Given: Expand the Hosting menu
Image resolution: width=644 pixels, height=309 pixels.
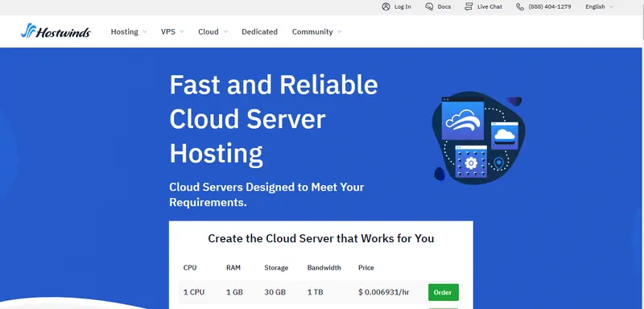Looking at the screenshot, I should coord(129,31).
